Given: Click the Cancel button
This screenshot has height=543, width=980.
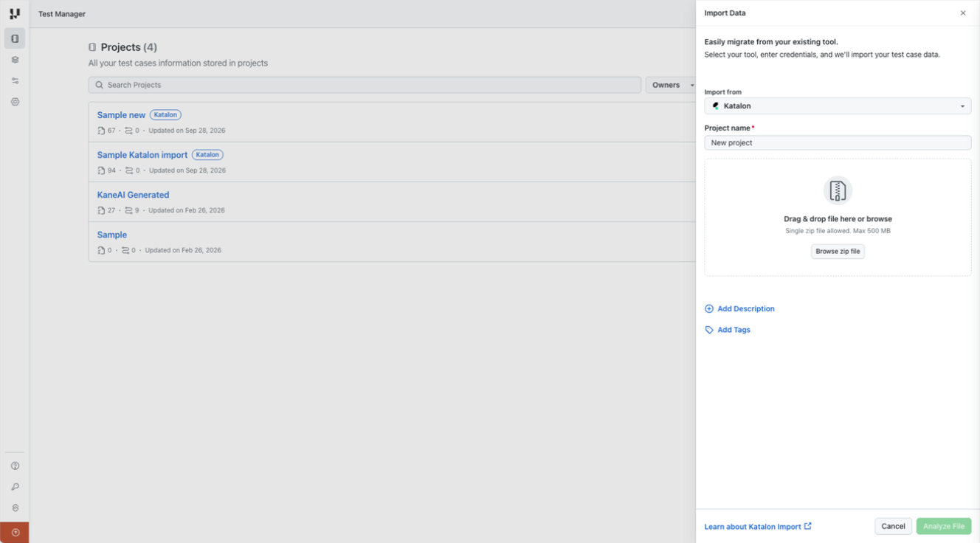Looking at the screenshot, I should pyautogui.click(x=893, y=526).
